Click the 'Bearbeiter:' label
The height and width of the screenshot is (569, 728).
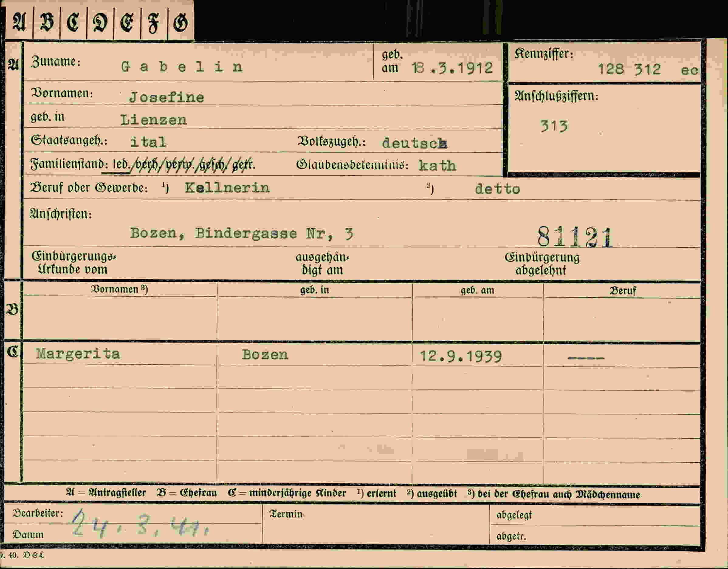click(38, 513)
